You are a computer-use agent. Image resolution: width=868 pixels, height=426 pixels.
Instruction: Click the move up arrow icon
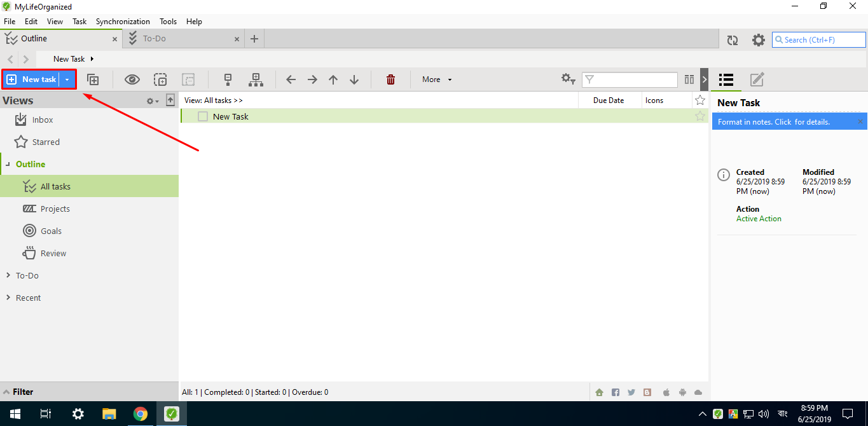333,79
